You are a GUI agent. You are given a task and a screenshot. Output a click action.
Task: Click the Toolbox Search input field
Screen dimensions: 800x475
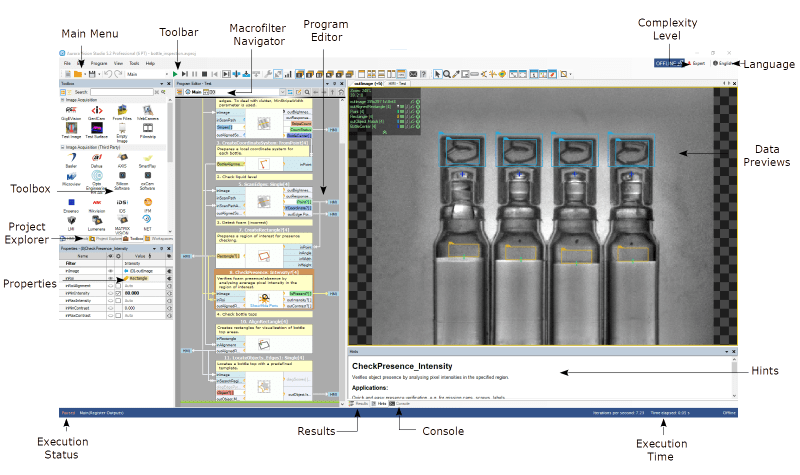point(122,92)
